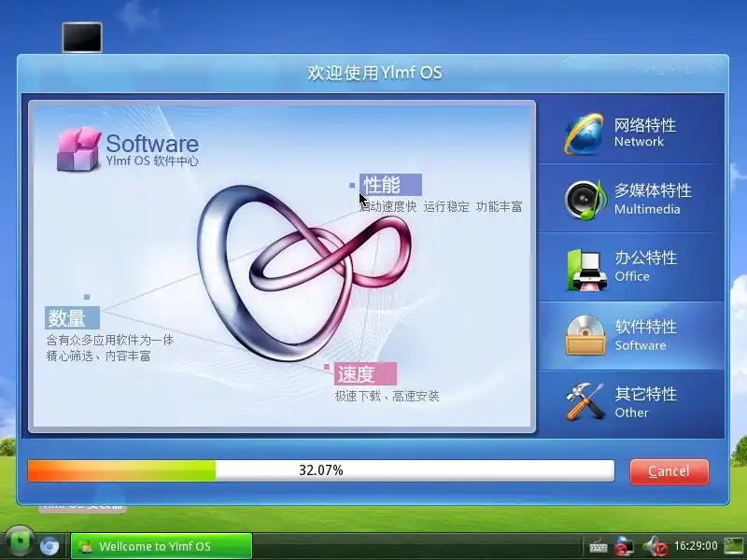This screenshot has width=747, height=560.
Task: Open the keyboard layout tray icon
Action: (598, 546)
